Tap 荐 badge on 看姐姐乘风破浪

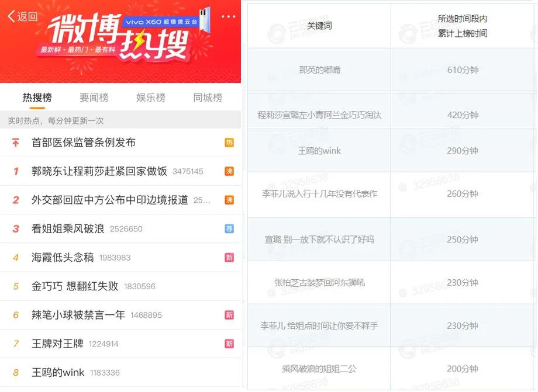[x=229, y=229]
